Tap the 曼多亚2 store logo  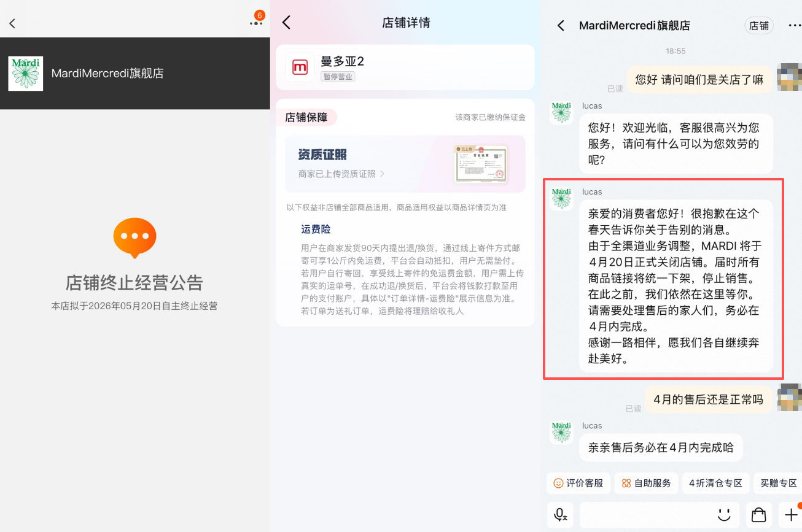point(299,67)
